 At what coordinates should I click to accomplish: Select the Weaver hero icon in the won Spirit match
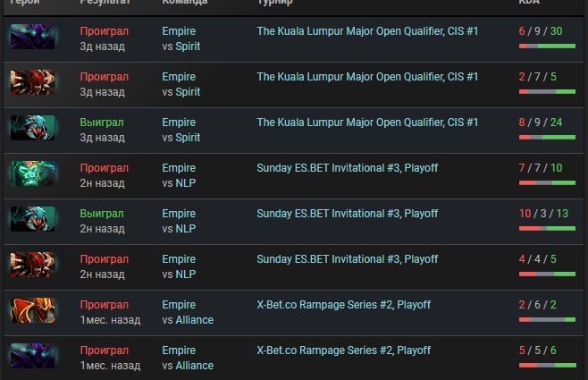33,128
